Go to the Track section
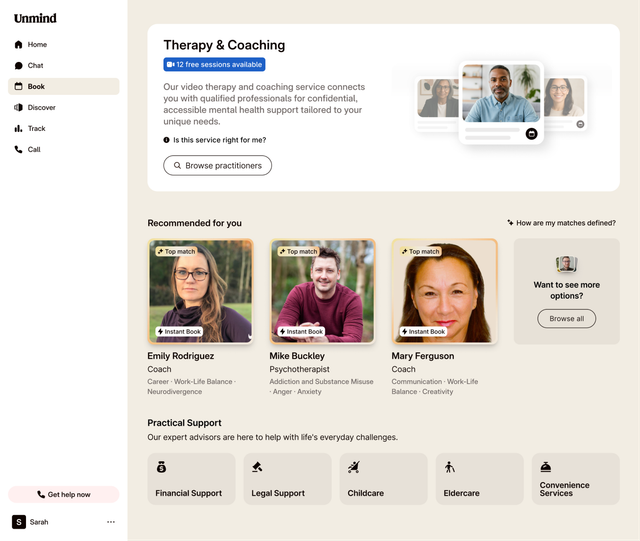The height and width of the screenshot is (541, 640). (x=36, y=129)
